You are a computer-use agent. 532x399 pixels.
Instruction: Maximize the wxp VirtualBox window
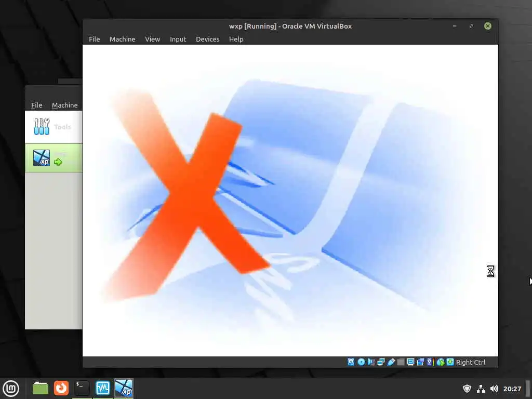click(471, 26)
